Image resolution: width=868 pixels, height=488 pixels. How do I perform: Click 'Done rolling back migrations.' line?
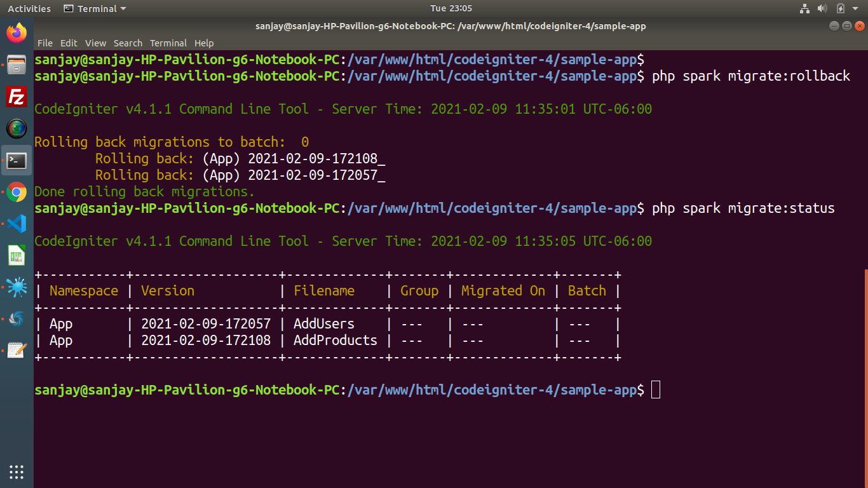[145, 192]
